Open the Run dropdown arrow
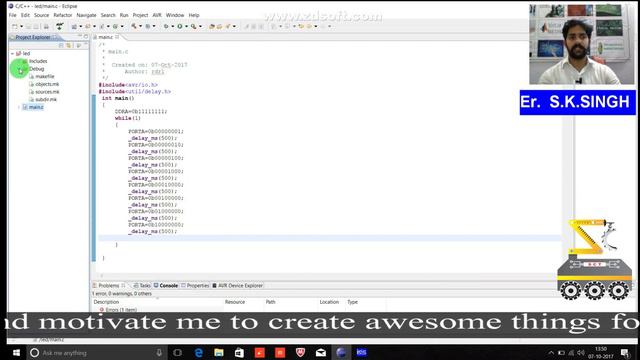640x360 pixels. (x=186, y=27)
